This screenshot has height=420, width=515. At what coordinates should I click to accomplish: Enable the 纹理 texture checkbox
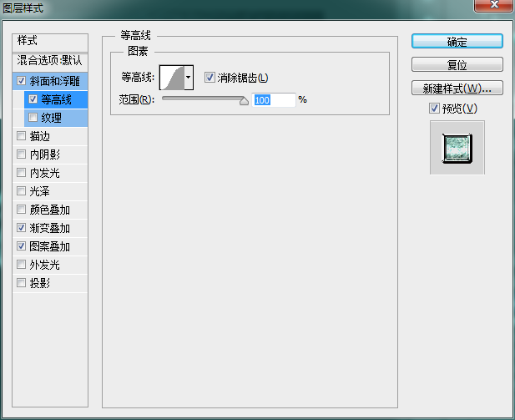(x=33, y=118)
